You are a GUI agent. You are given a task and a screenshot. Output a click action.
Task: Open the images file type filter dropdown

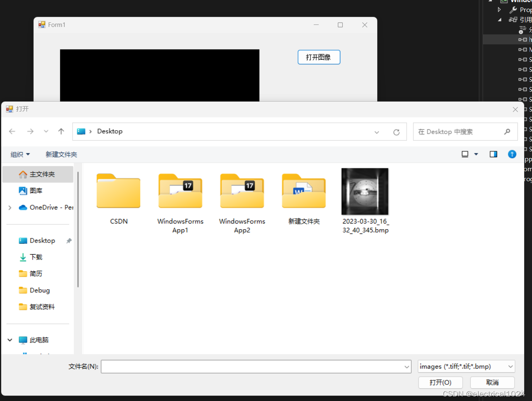tap(466, 367)
